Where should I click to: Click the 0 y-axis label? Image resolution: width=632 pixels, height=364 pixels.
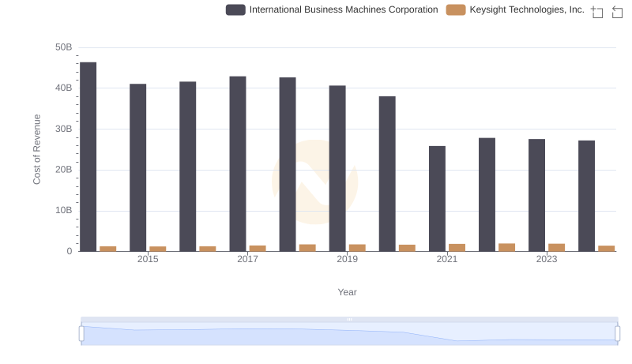70,251
